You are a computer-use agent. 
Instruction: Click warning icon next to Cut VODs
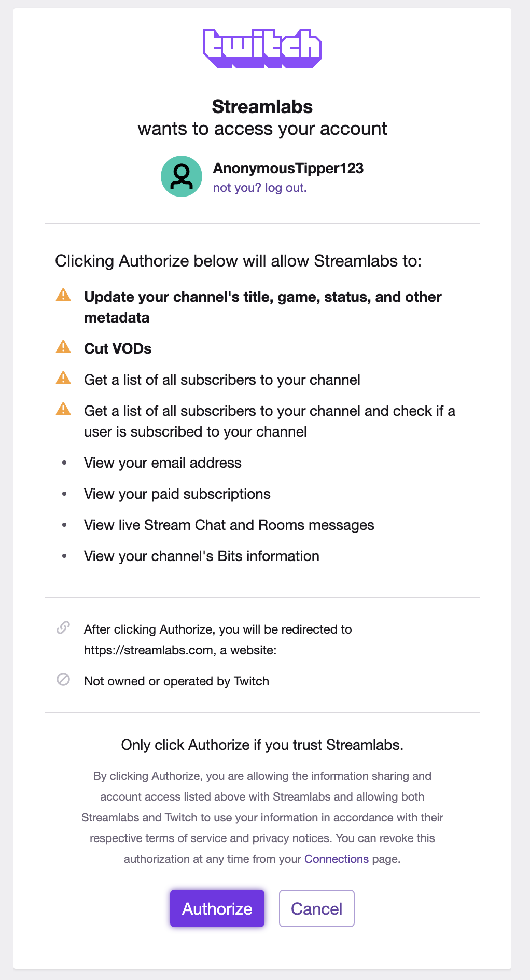pyautogui.click(x=63, y=347)
